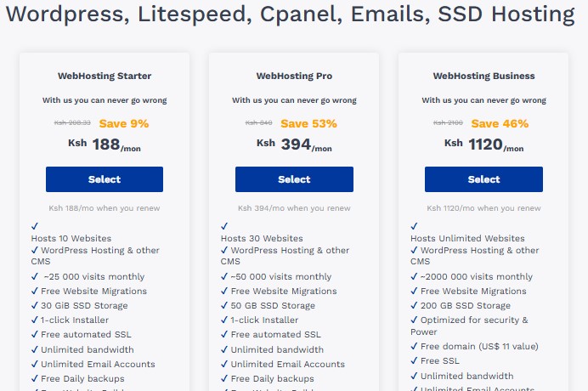The width and height of the screenshot is (588, 391).
Task: Click checkmark next to 50 GB SSD Storage
Action: click(224, 305)
